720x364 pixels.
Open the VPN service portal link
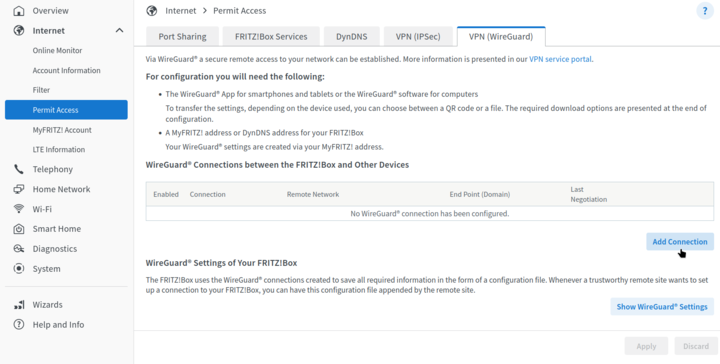[560, 59]
